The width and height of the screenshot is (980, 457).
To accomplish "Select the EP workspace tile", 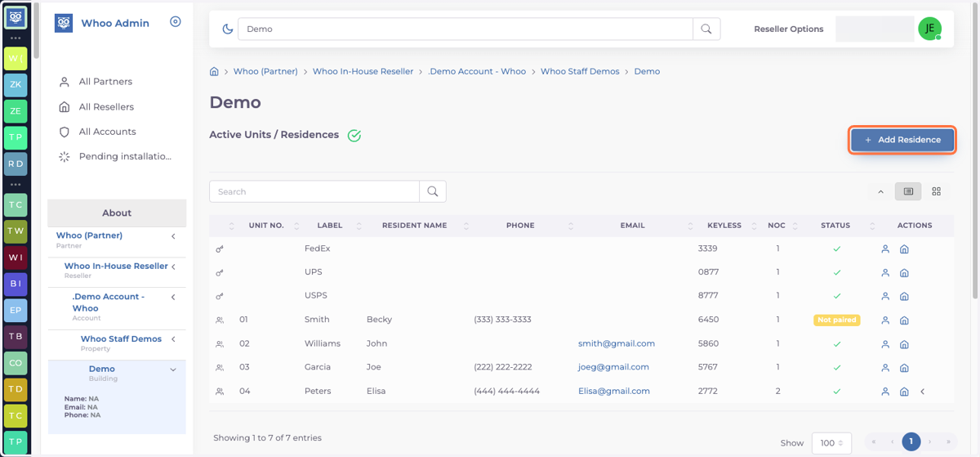I will tap(16, 310).
